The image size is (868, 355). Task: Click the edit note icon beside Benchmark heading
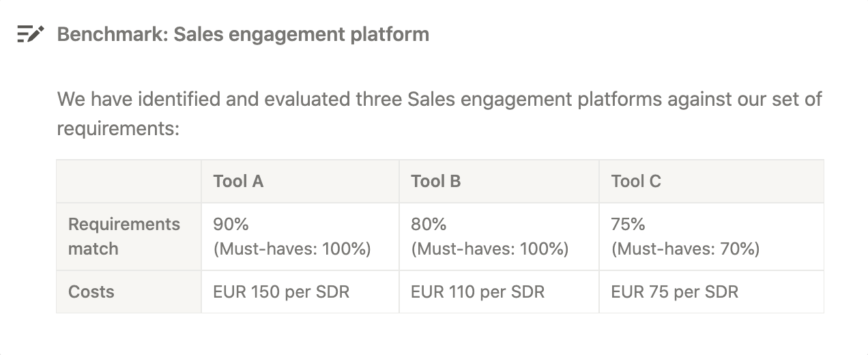pos(31,34)
